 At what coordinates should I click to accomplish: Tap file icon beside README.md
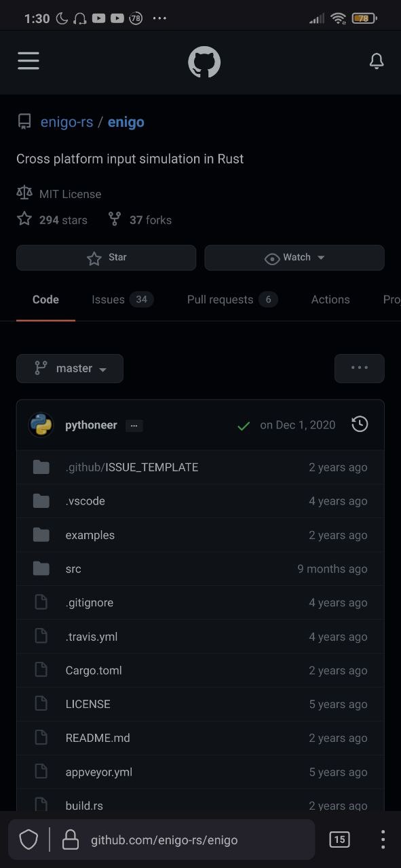click(41, 738)
